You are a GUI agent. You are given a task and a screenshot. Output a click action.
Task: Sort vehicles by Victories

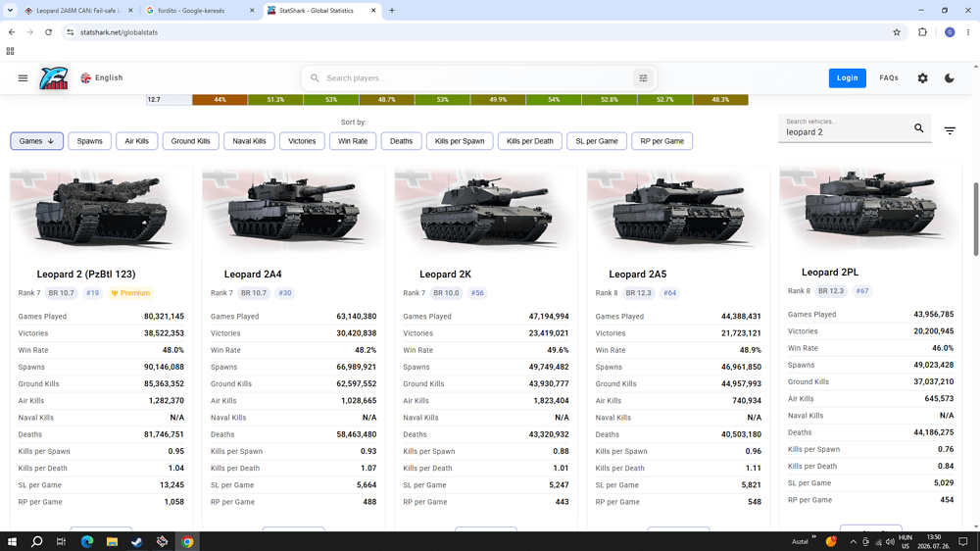point(302,141)
